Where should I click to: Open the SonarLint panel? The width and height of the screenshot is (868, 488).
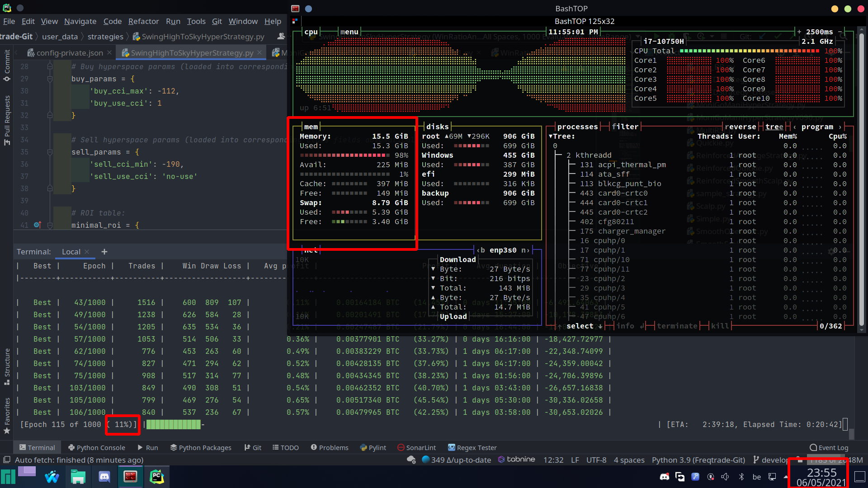click(x=416, y=447)
